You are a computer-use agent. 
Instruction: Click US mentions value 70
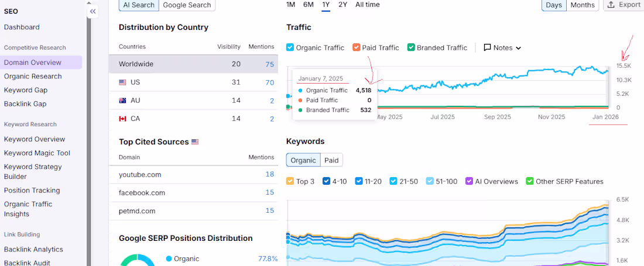269,82
